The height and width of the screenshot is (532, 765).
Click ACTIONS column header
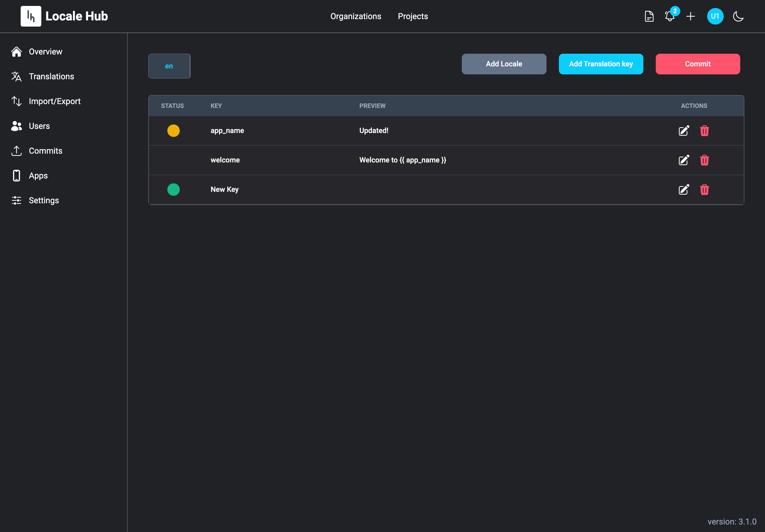(x=694, y=106)
